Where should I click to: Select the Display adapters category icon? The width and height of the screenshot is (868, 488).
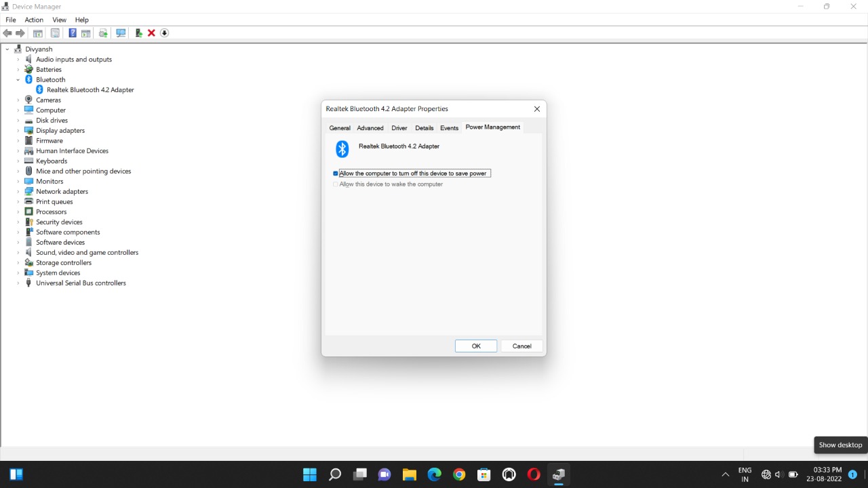click(x=28, y=130)
